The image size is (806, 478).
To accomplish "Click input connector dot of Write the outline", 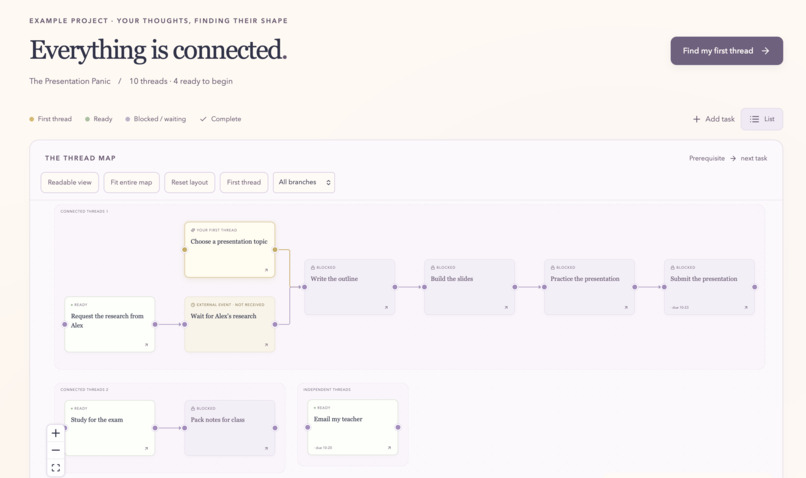I will click(304, 287).
